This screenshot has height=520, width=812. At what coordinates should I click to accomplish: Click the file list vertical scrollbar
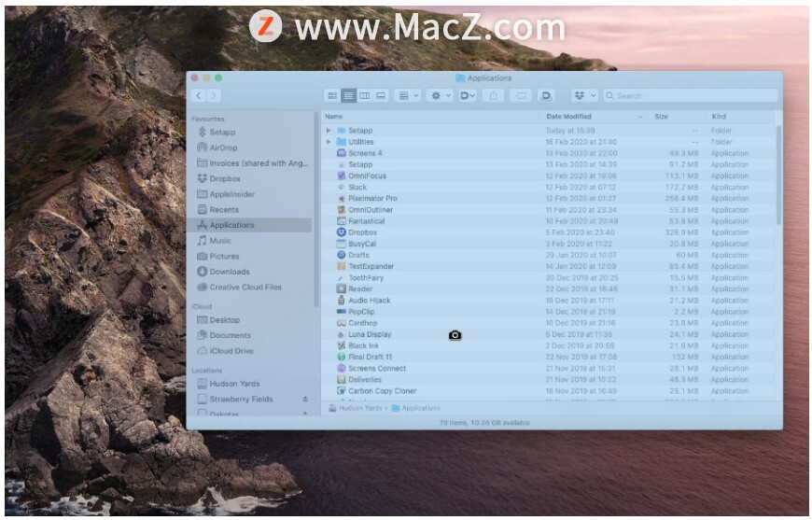[x=778, y=176]
